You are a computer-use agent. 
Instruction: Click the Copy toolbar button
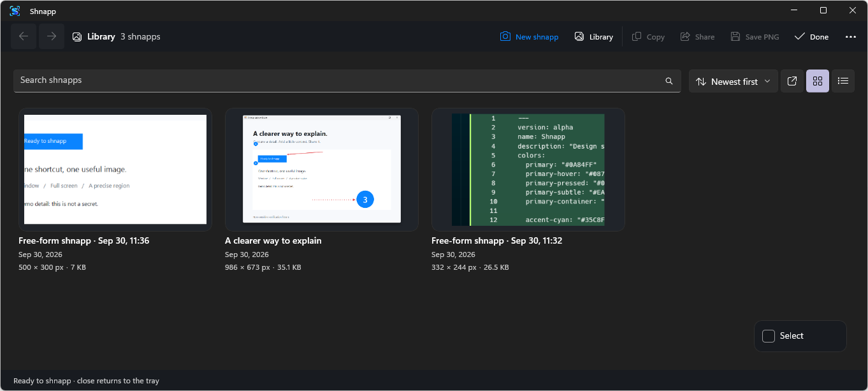click(648, 37)
